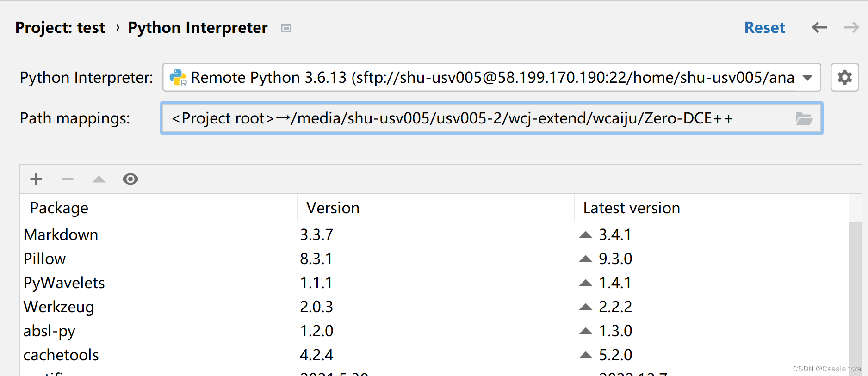Viewport: 868px width, 376px height.
Task: Click the Python Interpreter breadcrumb title
Action: [198, 28]
